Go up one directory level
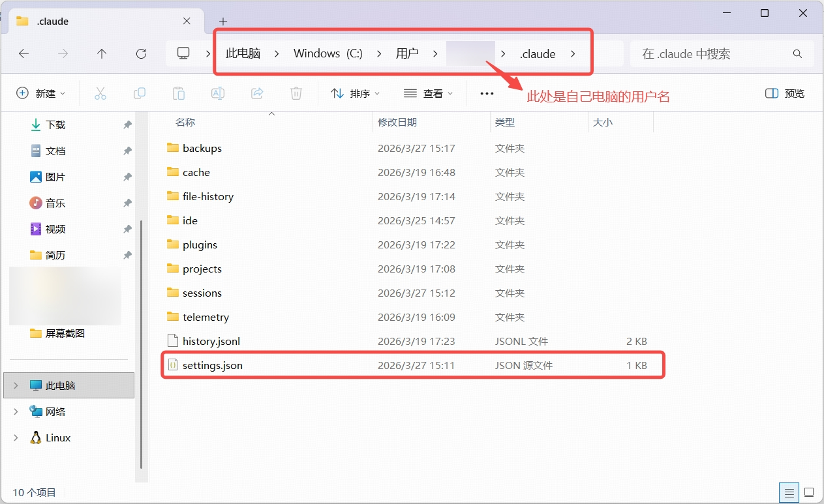Viewport: 824px width, 504px height. [x=102, y=53]
